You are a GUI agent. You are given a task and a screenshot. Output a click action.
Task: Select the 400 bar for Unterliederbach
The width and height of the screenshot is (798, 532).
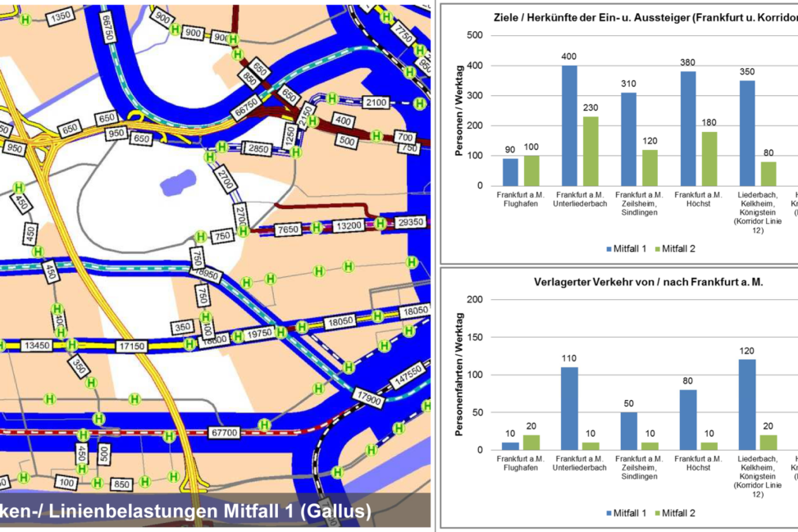[569, 125]
